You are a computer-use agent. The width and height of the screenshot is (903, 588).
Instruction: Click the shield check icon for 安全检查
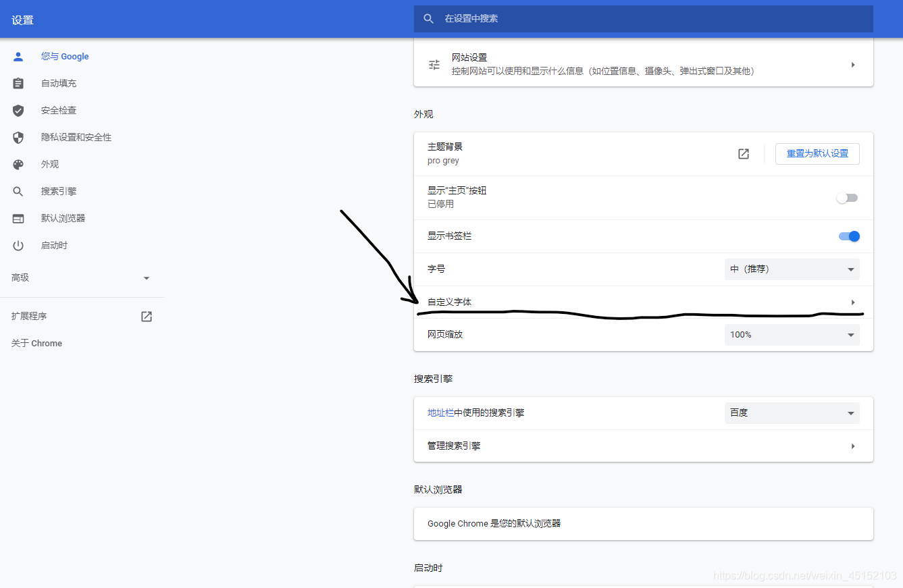click(x=18, y=111)
